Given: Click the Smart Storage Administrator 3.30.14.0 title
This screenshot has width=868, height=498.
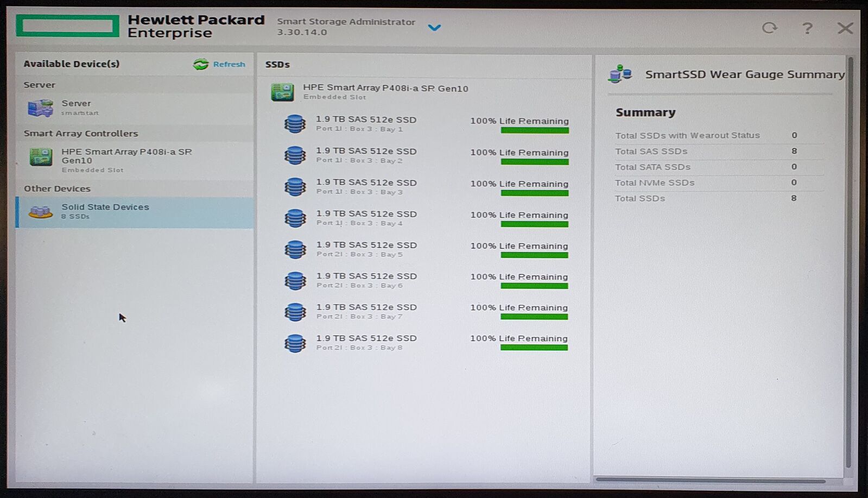Looking at the screenshot, I should (x=346, y=27).
